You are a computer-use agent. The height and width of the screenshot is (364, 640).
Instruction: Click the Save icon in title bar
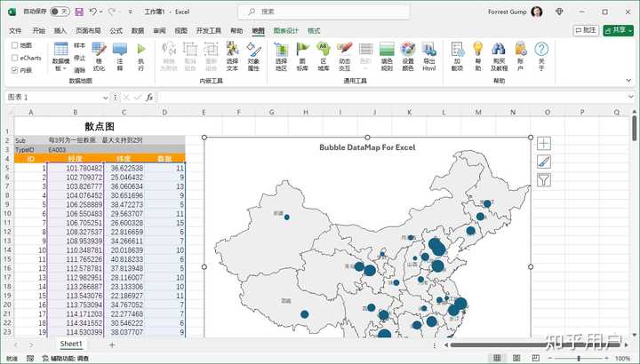79,12
